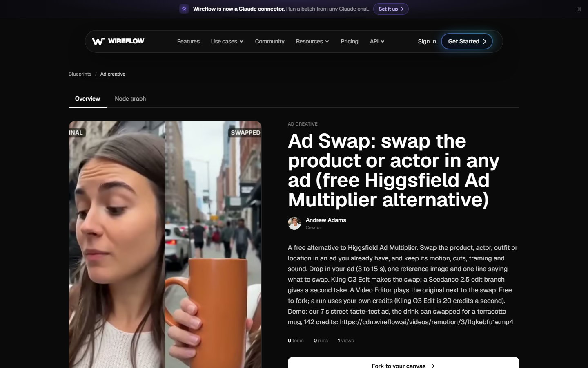The image size is (588, 368).
Task: Click the Wireflow logo icon
Action: (98, 41)
